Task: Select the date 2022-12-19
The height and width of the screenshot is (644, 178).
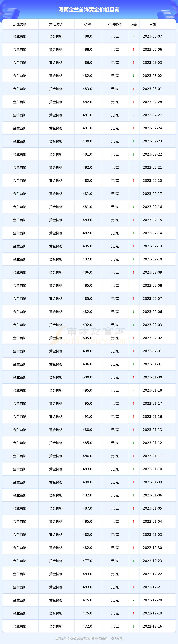Action: (152, 613)
